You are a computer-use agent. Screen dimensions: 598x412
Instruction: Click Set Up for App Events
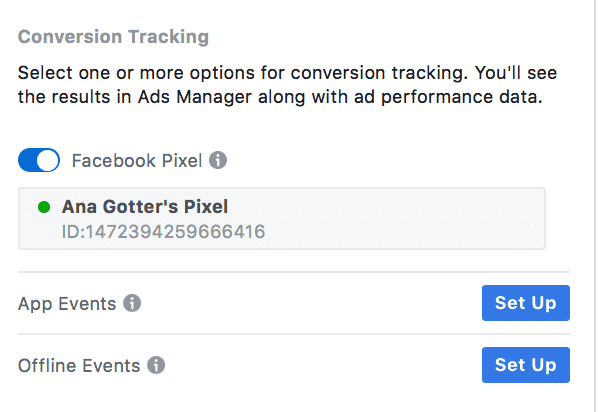pyautogui.click(x=526, y=303)
